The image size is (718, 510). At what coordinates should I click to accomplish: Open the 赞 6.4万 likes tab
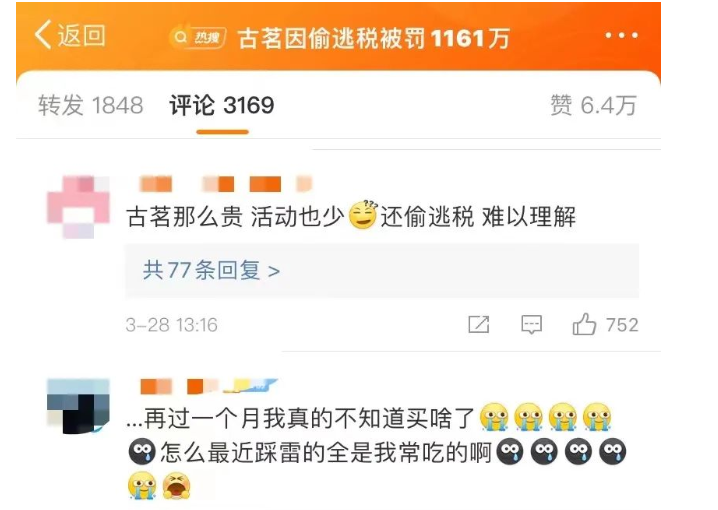[x=593, y=105]
